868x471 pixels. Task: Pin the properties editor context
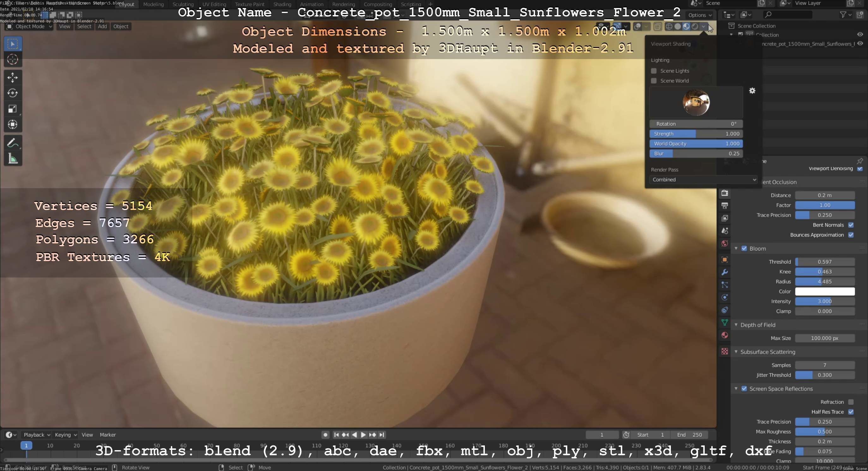pos(859,161)
